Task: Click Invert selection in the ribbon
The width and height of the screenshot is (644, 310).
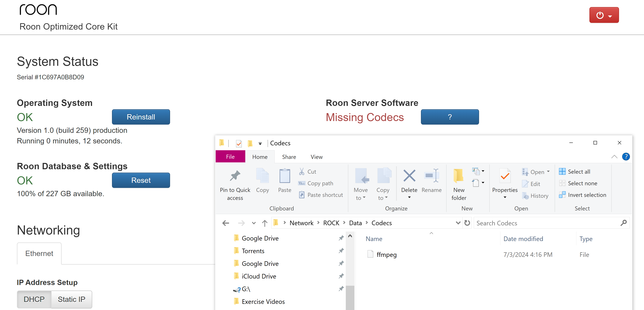Action: click(583, 195)
